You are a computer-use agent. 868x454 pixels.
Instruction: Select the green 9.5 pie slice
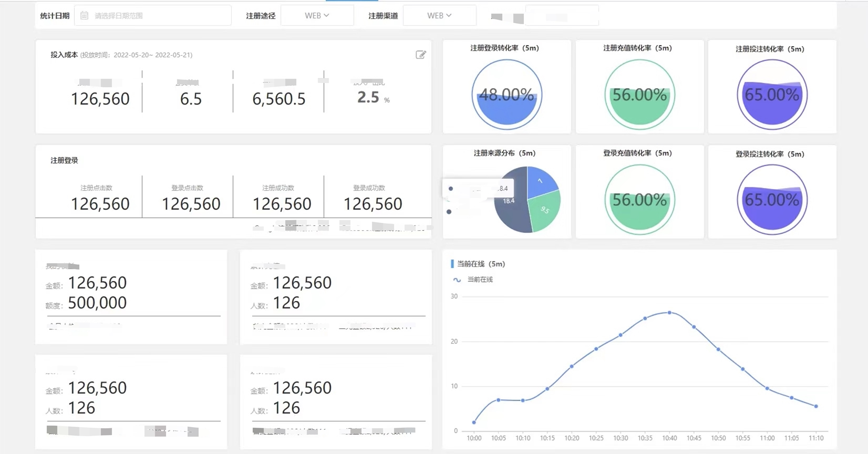point(545,210)
